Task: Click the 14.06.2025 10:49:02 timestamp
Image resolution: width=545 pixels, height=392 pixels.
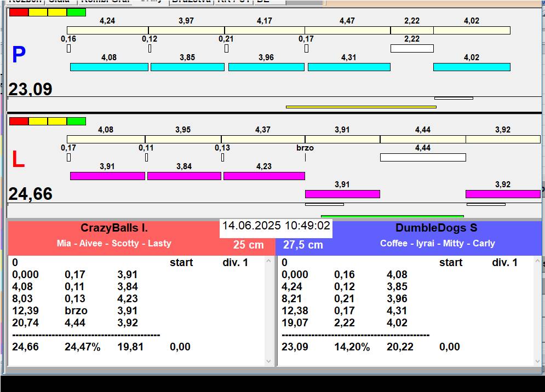Action: pos(276,226)
